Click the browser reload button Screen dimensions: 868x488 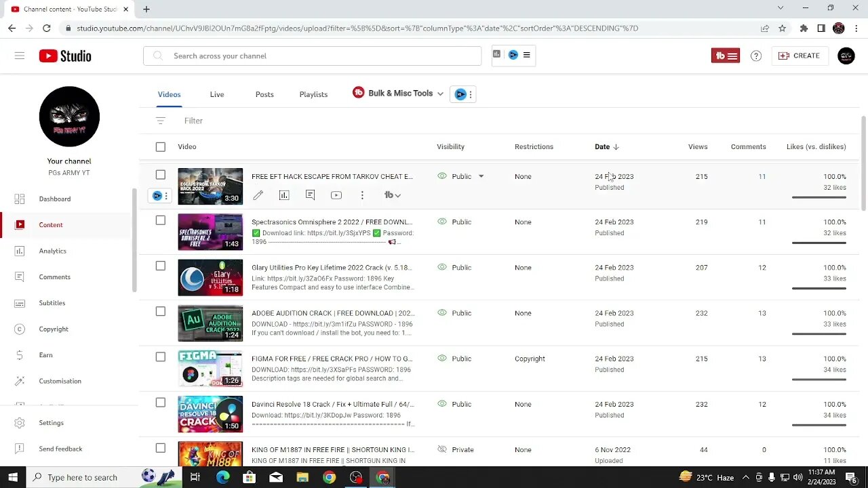click(46, 28)
